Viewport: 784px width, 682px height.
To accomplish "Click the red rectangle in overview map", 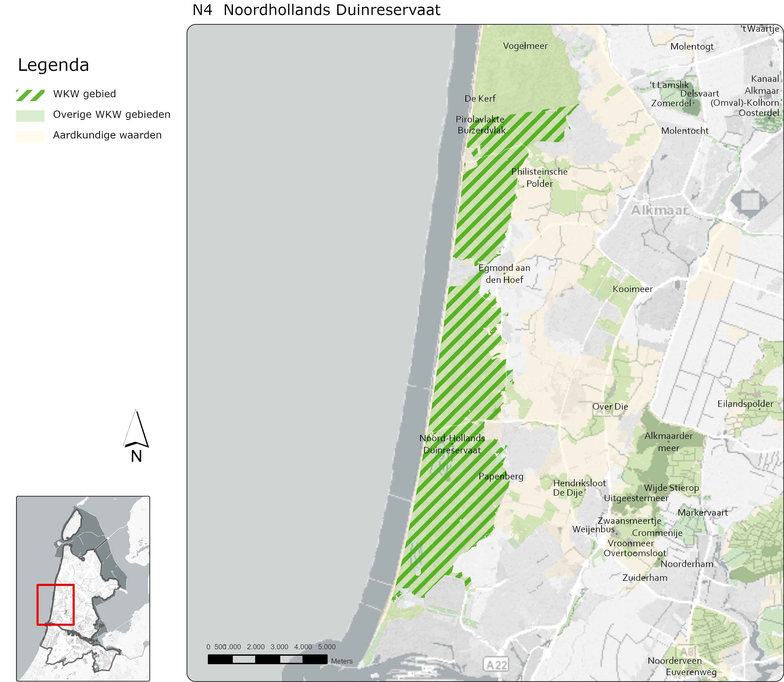I will [x=55, y=604].
